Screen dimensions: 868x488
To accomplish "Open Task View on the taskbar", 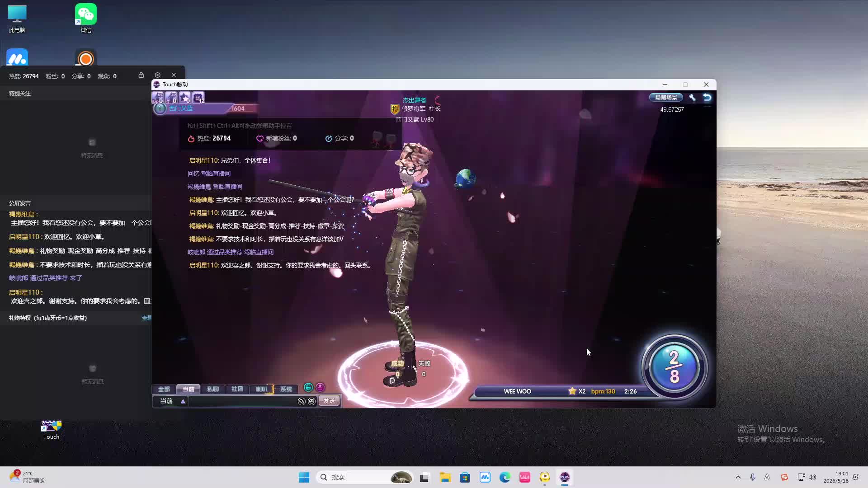I will 424,477.
